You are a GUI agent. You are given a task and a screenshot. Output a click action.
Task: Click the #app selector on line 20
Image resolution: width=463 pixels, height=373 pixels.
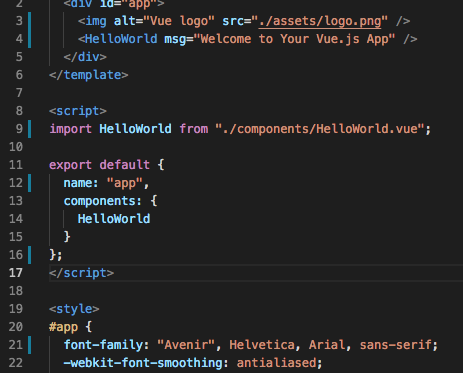[x=63, y=327]
